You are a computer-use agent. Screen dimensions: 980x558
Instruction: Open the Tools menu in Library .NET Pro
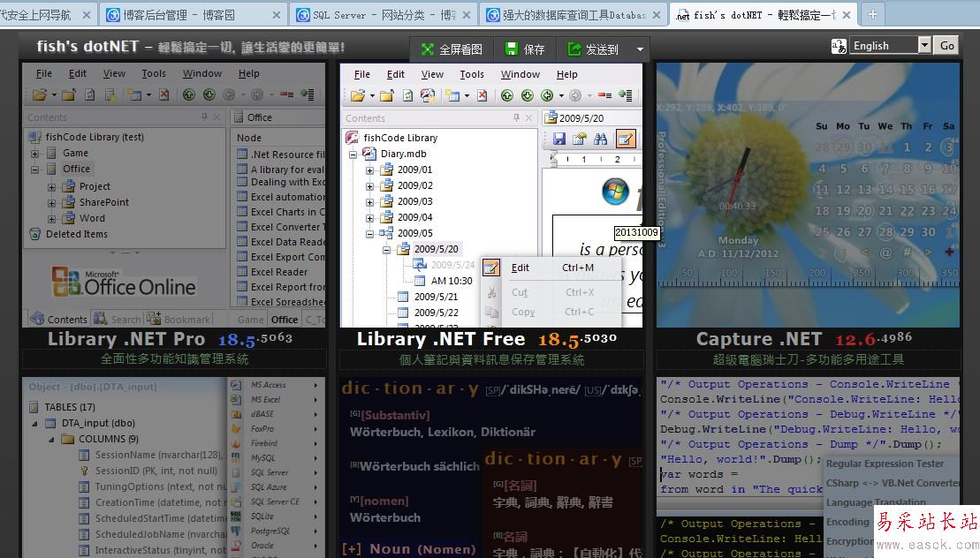coord(154,73)
